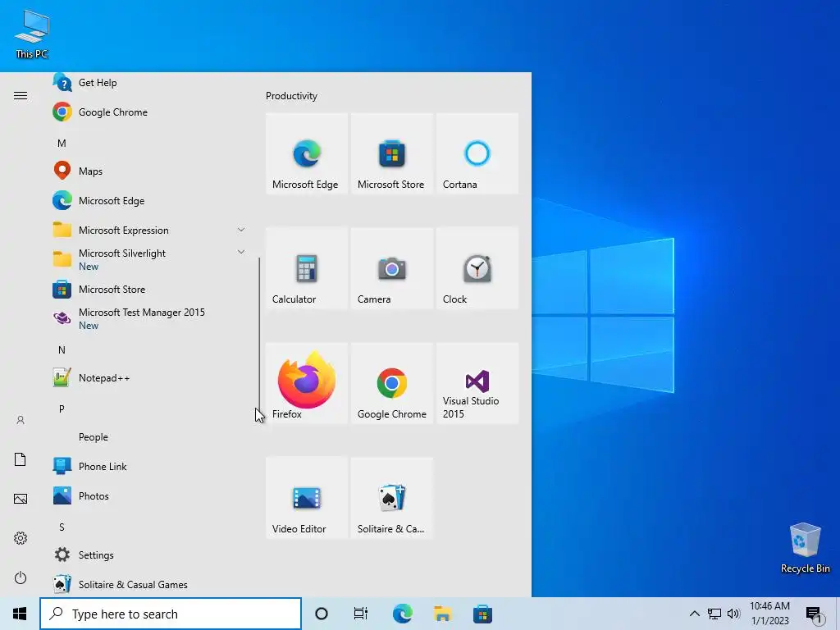
Task: Jump to letter P section header
Action: point(62,409)
